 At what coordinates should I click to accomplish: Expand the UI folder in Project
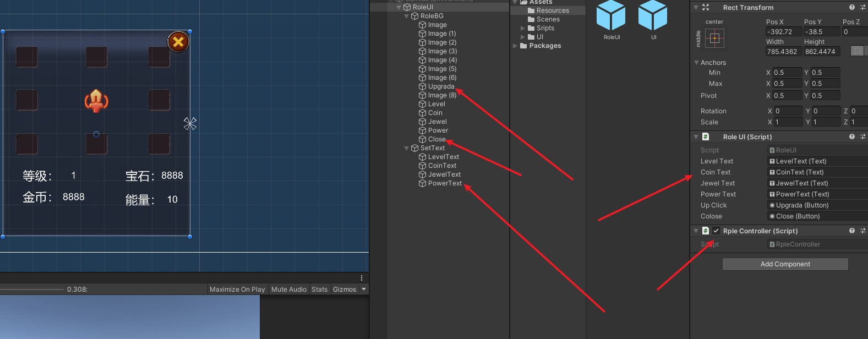(x=522, y=37)
